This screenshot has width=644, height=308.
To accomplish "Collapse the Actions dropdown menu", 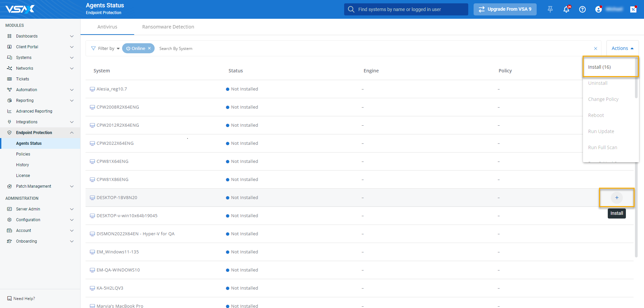I will (622, 48).
